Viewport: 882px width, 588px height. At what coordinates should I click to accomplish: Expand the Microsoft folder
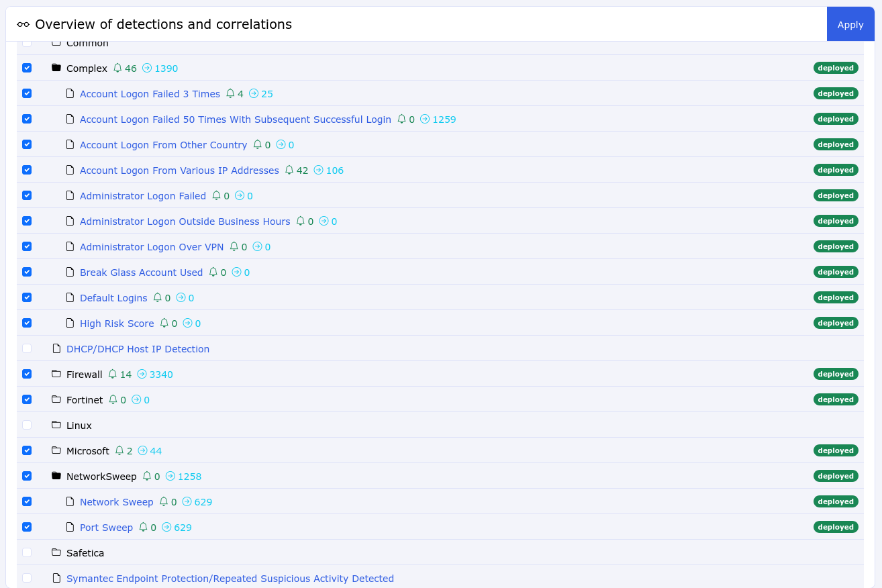[x=87, y=450]
